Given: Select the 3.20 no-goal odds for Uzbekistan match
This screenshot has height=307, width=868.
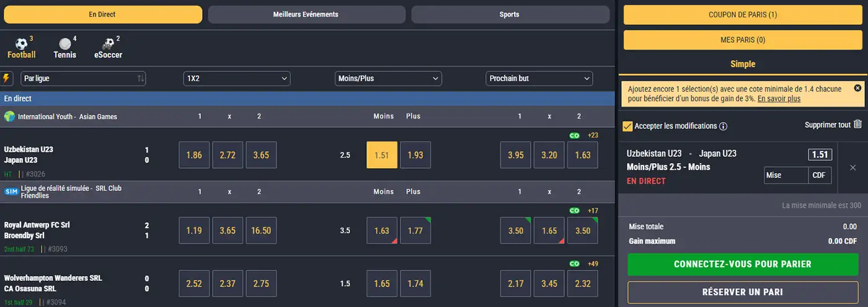Looking at the screenshot, I should point(549,155).
